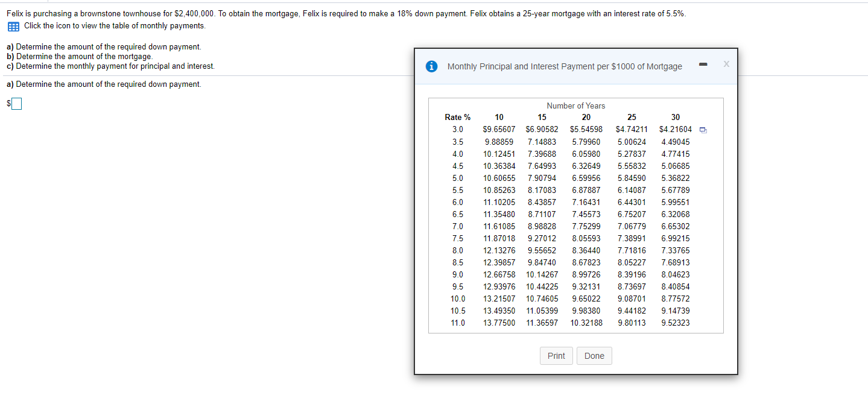Click the 11.0 rate row label
868x395 pixels.
(x=458, y=323)
